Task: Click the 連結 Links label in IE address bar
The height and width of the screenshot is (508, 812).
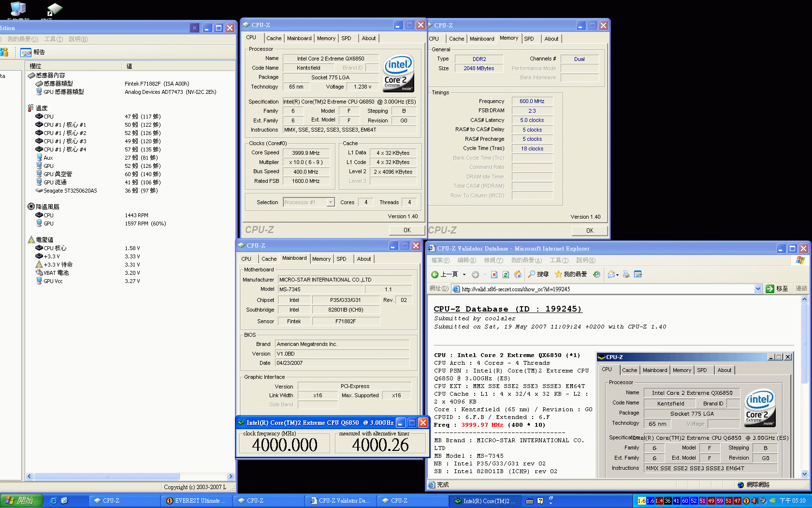Action: [801, 288]
